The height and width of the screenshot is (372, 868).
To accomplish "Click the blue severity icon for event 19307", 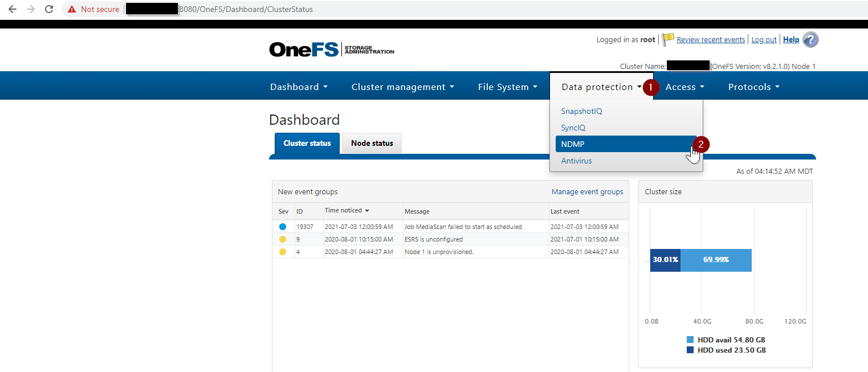I will 283,226.
